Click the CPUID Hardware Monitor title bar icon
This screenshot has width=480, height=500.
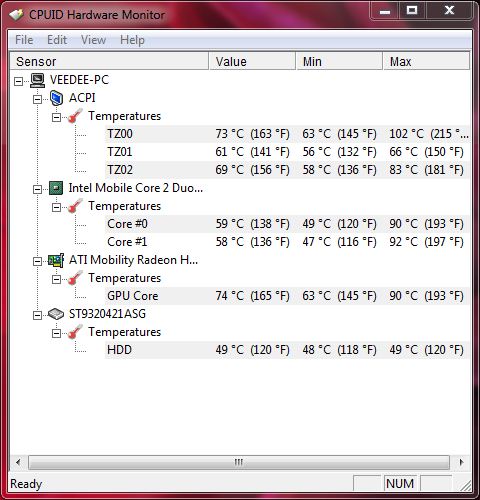pos(17,15)
